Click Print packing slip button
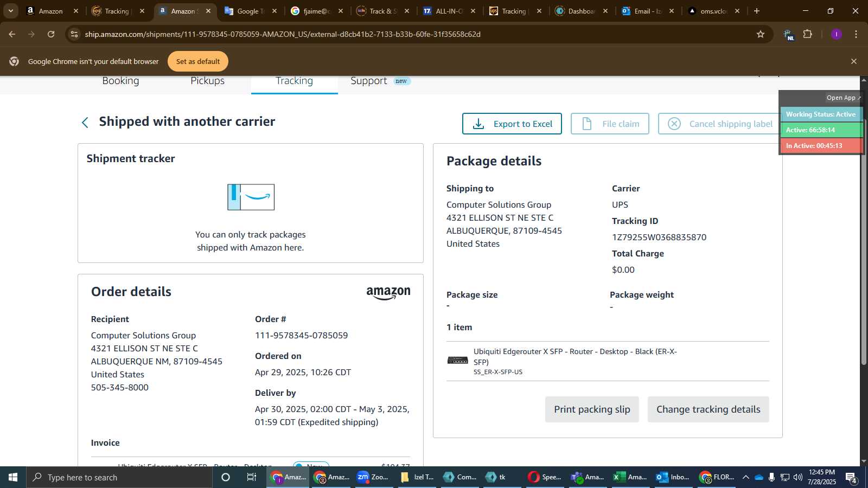The image size is (868, 488). [x=592, y=409]
